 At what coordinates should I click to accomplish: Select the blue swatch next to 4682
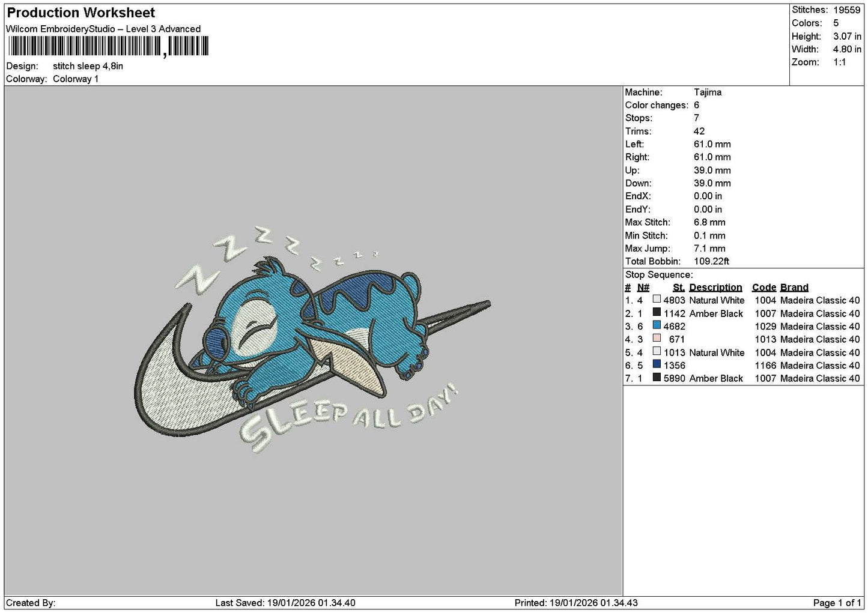tap(657, 325)
